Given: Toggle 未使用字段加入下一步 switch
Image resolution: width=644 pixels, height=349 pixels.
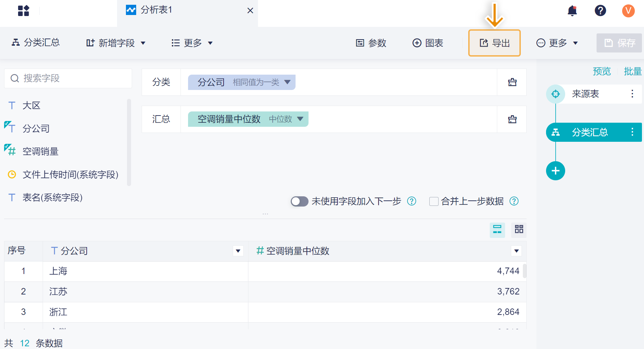Looking at the screenshot, I should pyautogui.click(x=299, y=201).
